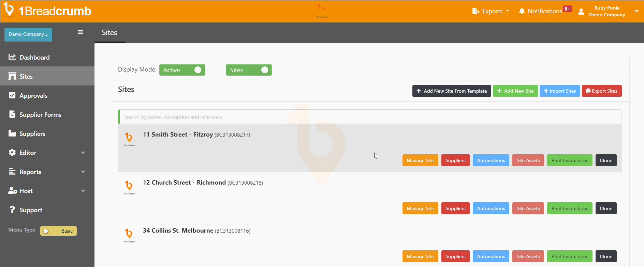The image size is (644, 267).
Task: Click the 1Breadcrumb logo in top-left header
Action: 47,11
